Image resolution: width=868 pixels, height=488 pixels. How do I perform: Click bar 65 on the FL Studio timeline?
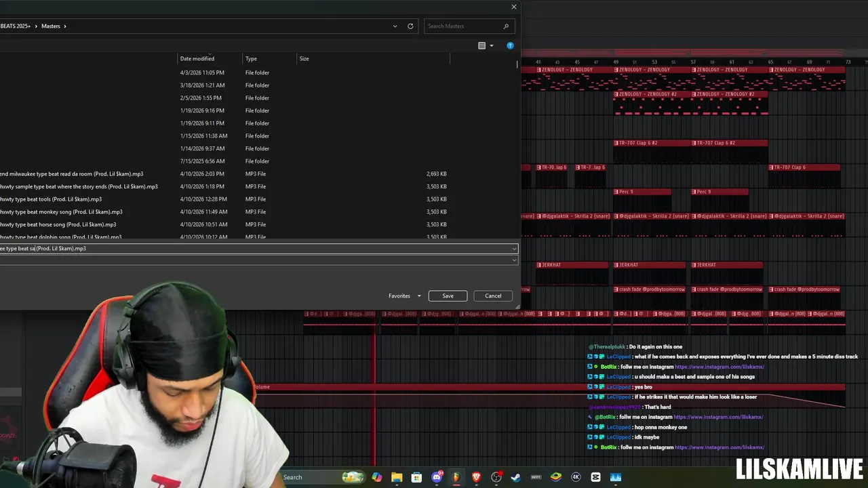coord(770,62)
